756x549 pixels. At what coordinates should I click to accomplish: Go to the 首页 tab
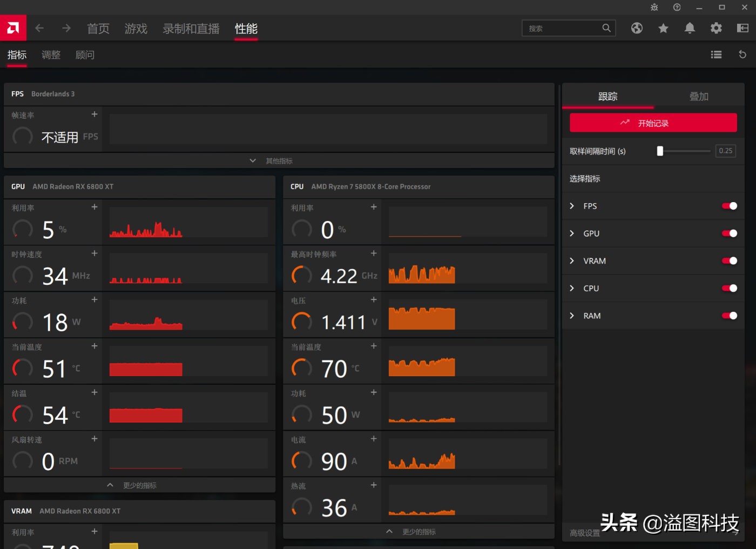98,29
